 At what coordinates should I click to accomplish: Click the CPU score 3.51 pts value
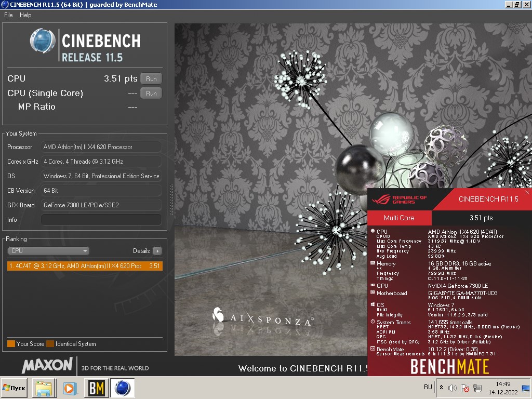point(121,79)
